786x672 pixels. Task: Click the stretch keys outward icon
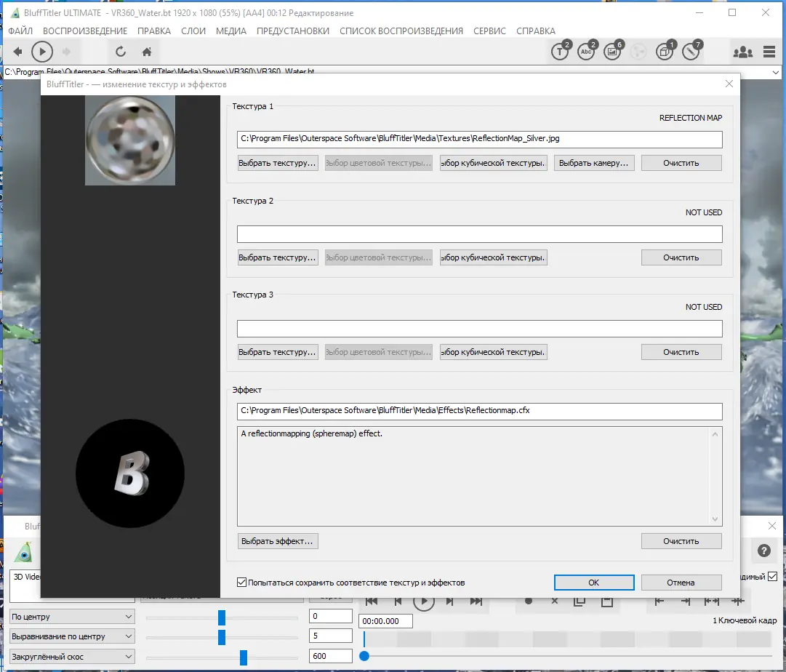click(x=711, y=601)
